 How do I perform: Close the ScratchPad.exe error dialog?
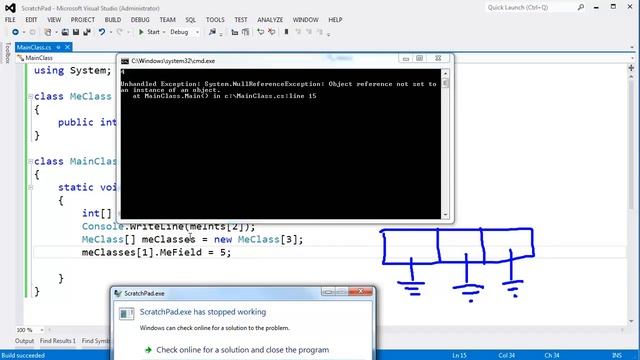pyautogui.click(x=360, y=291)
